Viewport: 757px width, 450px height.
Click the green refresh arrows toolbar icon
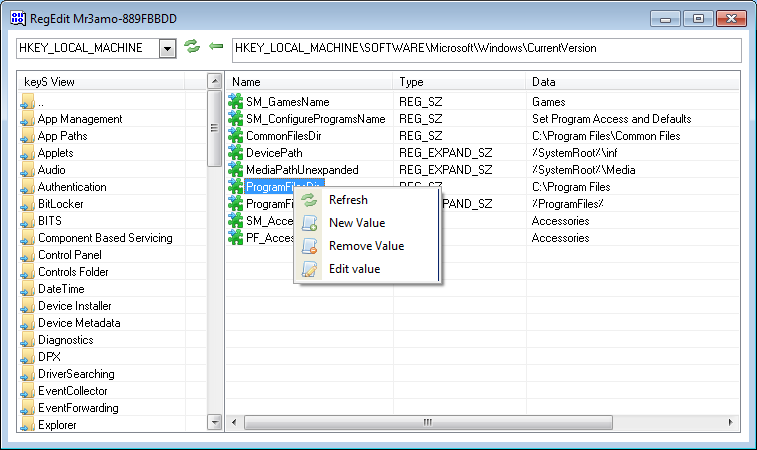point(192,47)
